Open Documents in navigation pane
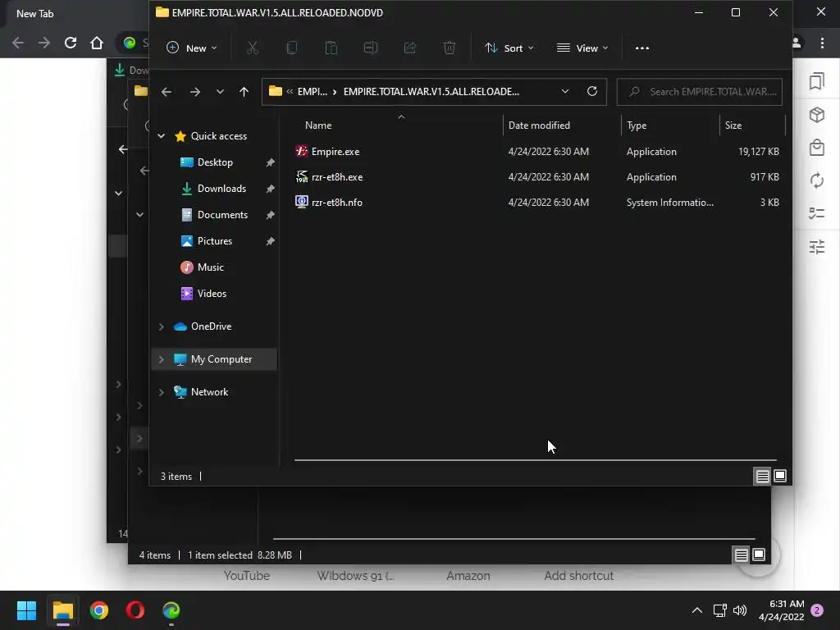Image resolution: width=840 pixels, height=630 pixels. pos(222,215)
